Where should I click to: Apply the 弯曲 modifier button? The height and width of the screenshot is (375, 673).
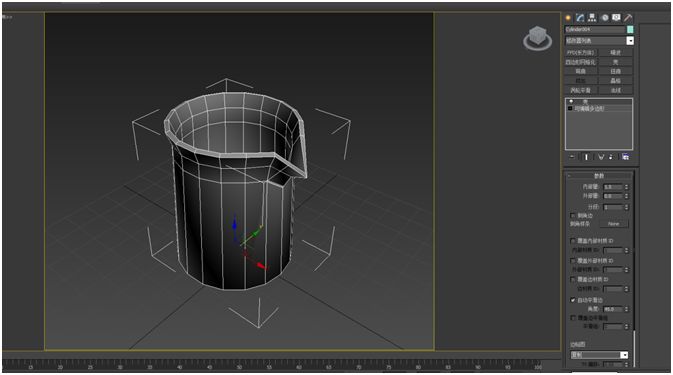pyautogui.click(x=581, y=71)
